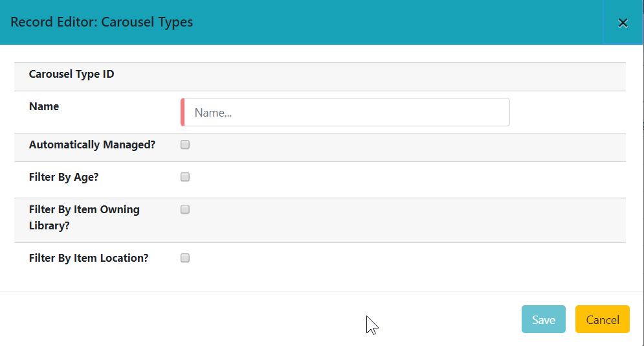This screenshot has height=346, width=644.
Task: Toggle the Filter By Item Location checkbox
Action: pyautogui.click(x=185, y=258)
